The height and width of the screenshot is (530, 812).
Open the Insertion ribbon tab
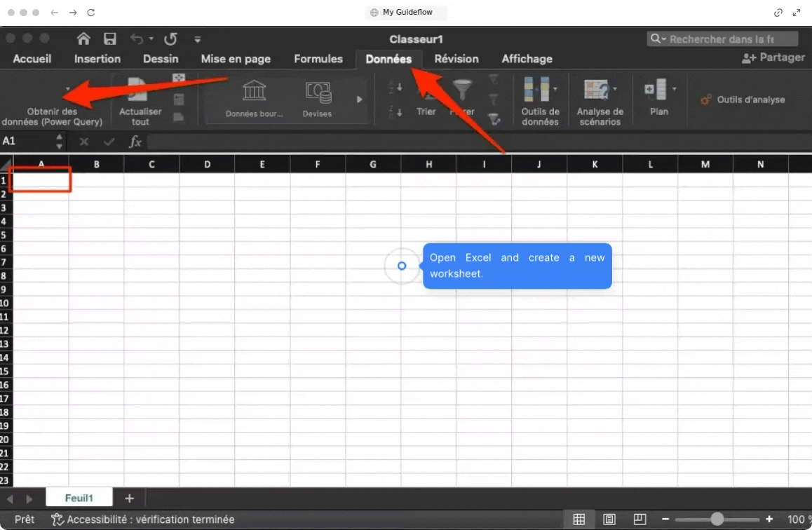click(x=97, y=59)
